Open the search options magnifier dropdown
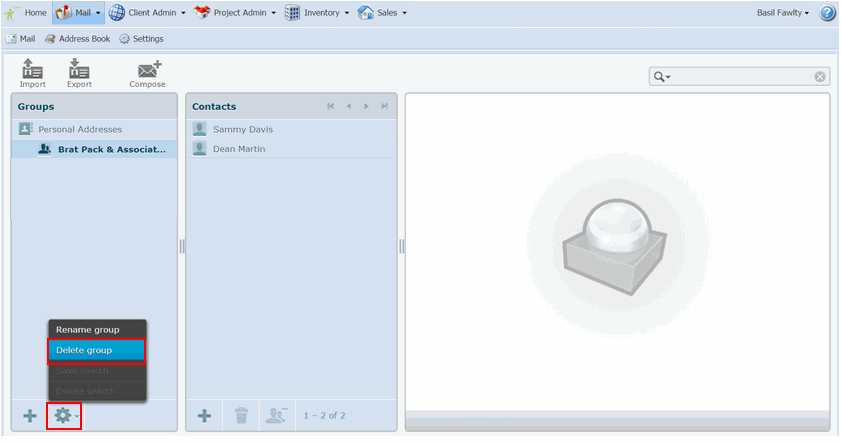841x442 pixels. pos(662,77)
